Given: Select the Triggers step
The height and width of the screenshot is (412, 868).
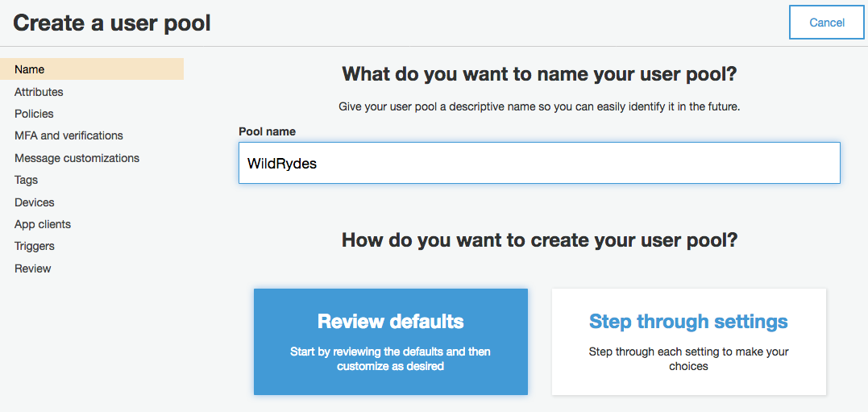Looking at the screenshot, I should [35, 247].
